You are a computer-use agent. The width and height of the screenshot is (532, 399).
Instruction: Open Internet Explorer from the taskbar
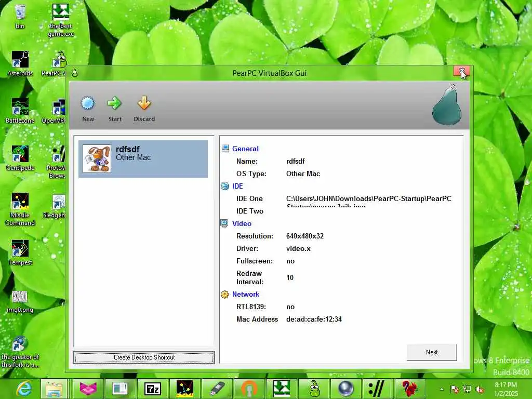(24, 389)
